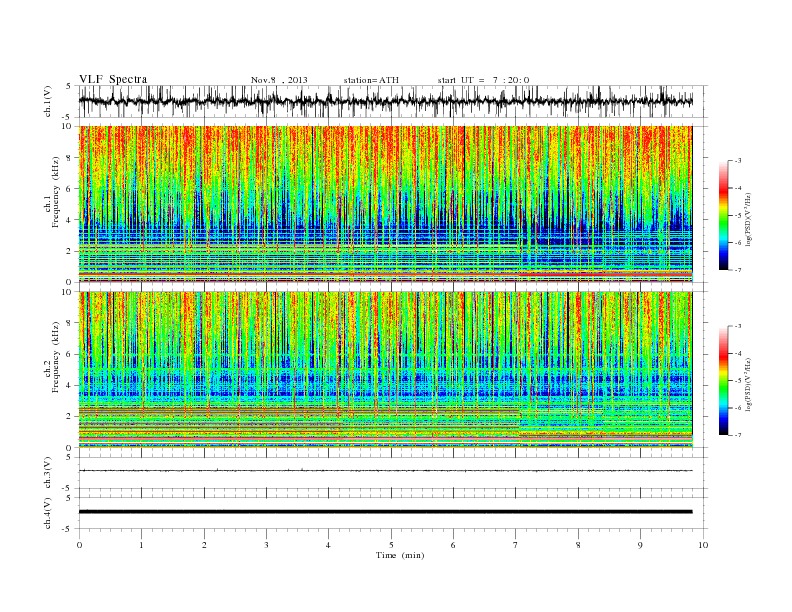Select the date 'Nov.8 , 2013' label
This screenshot has height=612, width=792.
(279, 80)
